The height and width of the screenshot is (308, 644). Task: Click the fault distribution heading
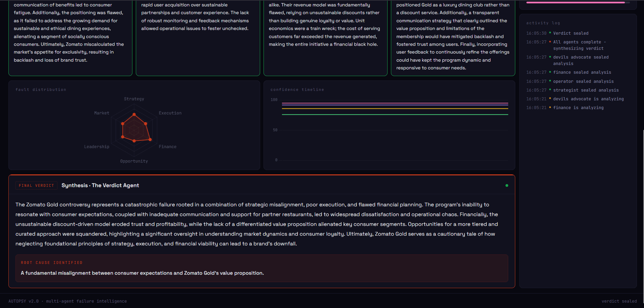(41, 90)
